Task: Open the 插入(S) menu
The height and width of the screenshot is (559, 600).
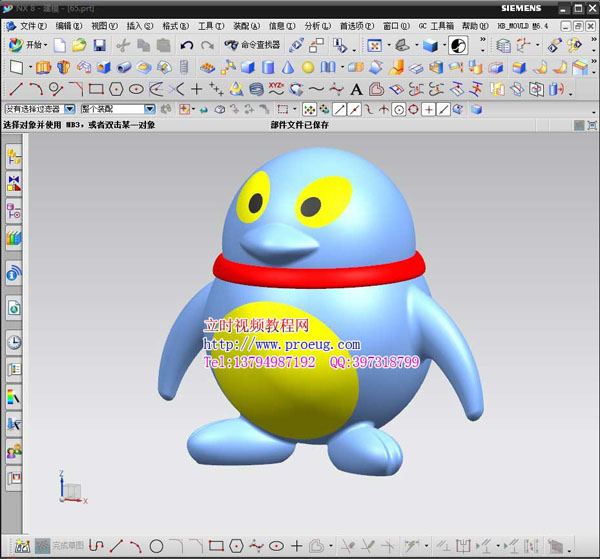Action: click(x=140, y=26)
